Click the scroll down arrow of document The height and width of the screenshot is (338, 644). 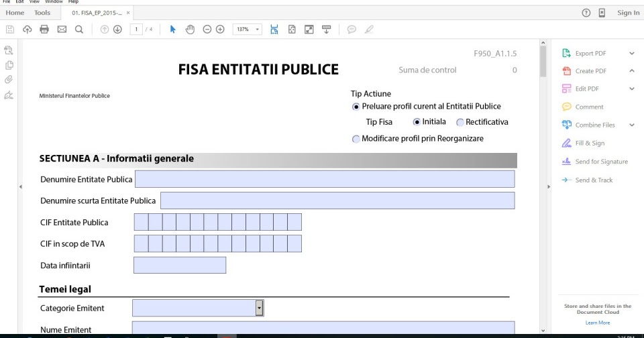[x=543, y=330]
